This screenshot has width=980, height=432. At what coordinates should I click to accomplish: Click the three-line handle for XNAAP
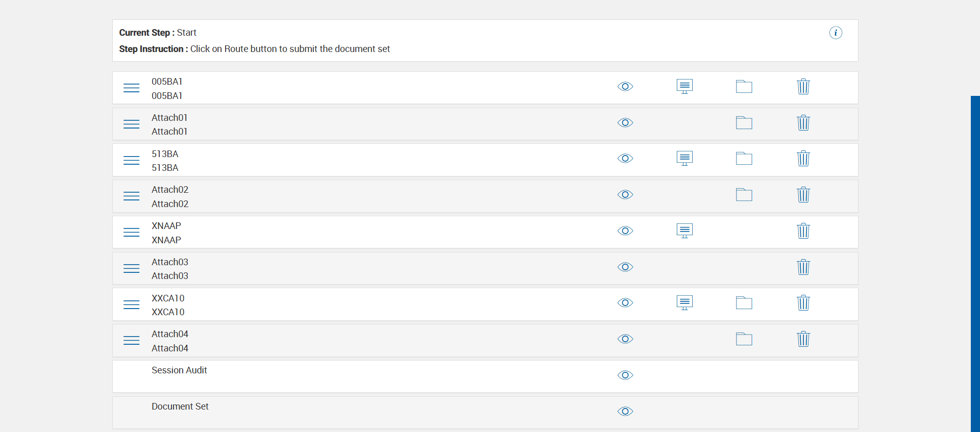coord(131,233)
